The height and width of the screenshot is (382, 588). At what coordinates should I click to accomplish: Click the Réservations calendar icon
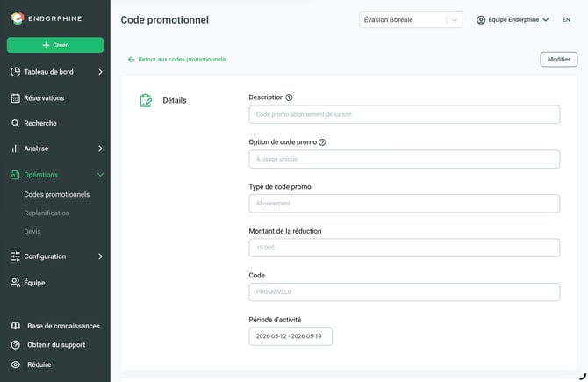pos(16,98)
